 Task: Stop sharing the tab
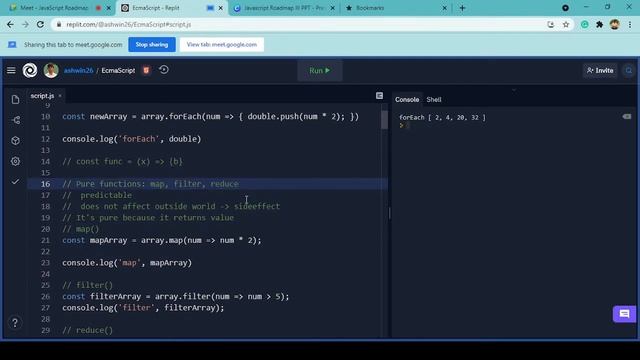click(152, 44)
